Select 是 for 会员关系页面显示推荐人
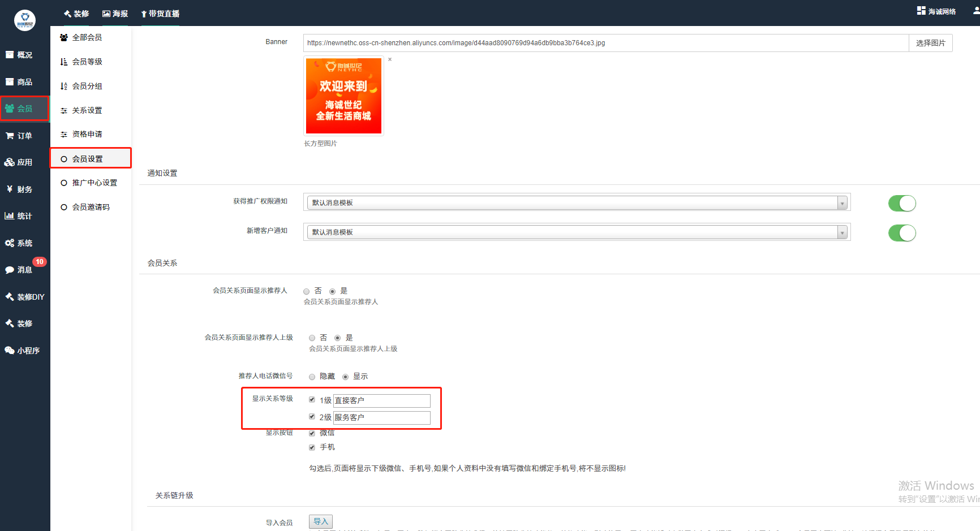The image size is (980, 531). pos(333,291)
